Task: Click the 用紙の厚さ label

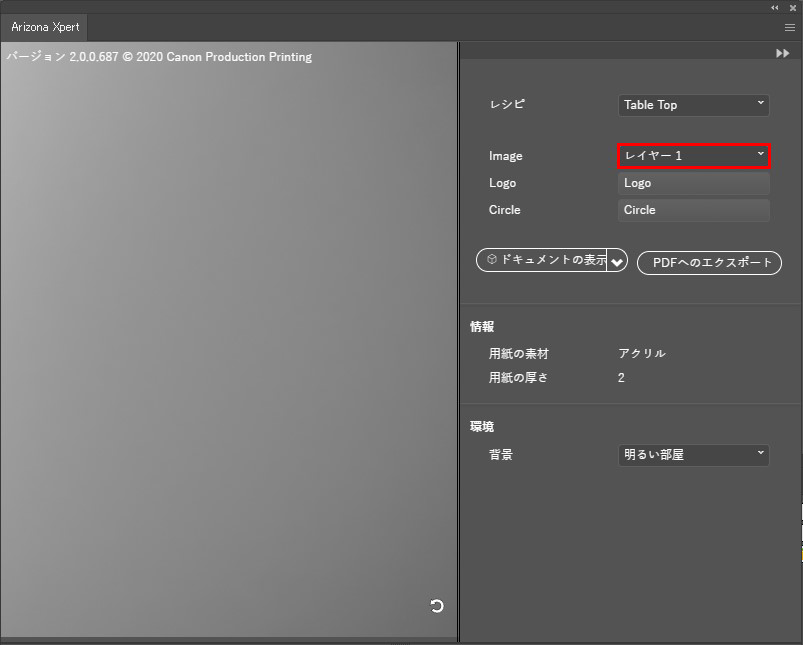Action: coord(518,378)
